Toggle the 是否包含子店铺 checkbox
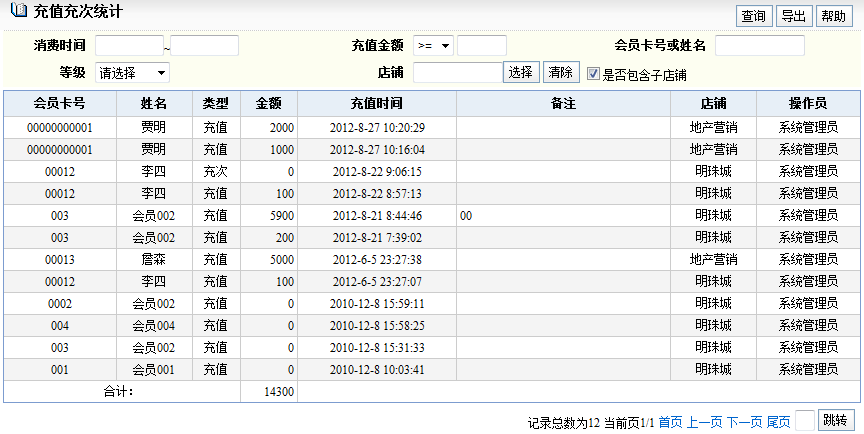 point(593,74)
